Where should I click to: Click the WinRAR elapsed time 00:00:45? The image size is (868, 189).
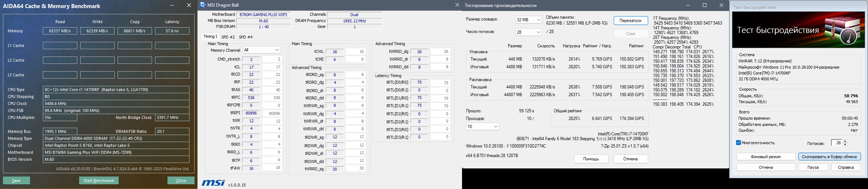point(850,119)
